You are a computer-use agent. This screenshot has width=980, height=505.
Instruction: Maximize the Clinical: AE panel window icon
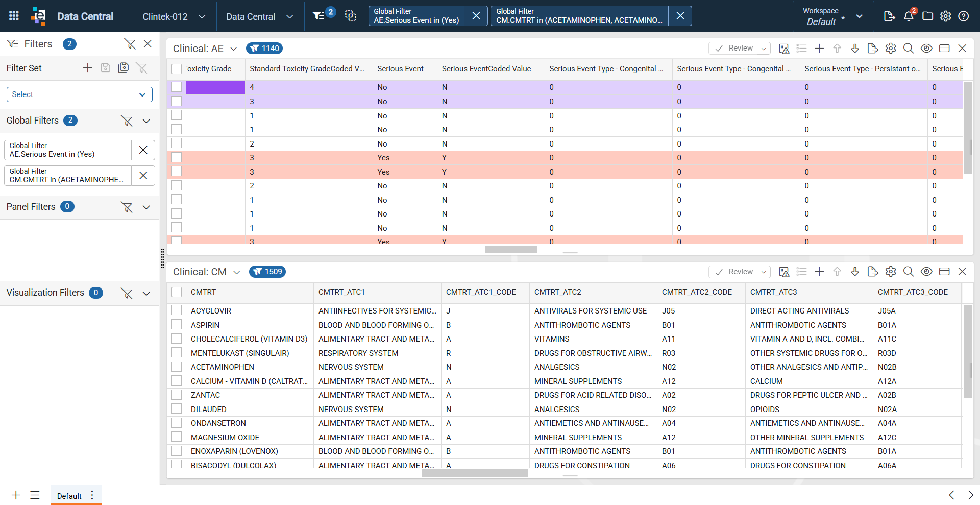coord(944,48)
